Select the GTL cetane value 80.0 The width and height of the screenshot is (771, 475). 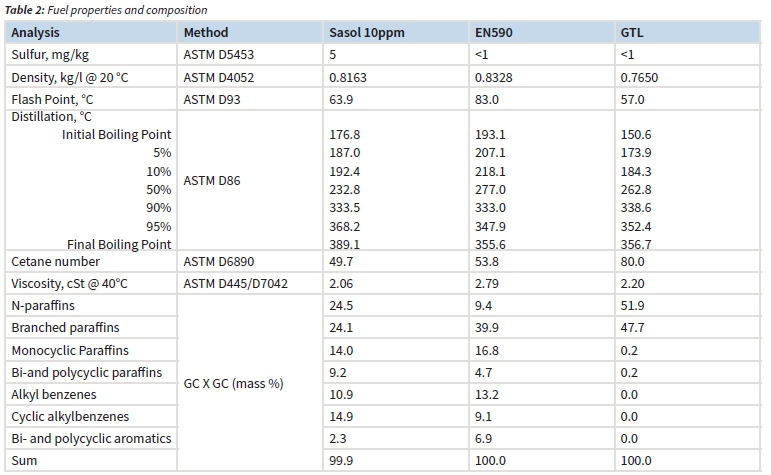[633, 262]
